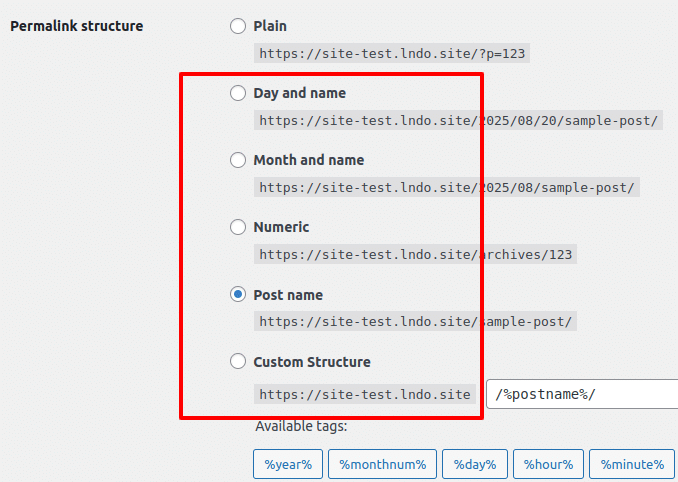Screen dimensions: 678x482
Task: Click the 2025/08/sample-post example URL
Action: tap(447, 188)
